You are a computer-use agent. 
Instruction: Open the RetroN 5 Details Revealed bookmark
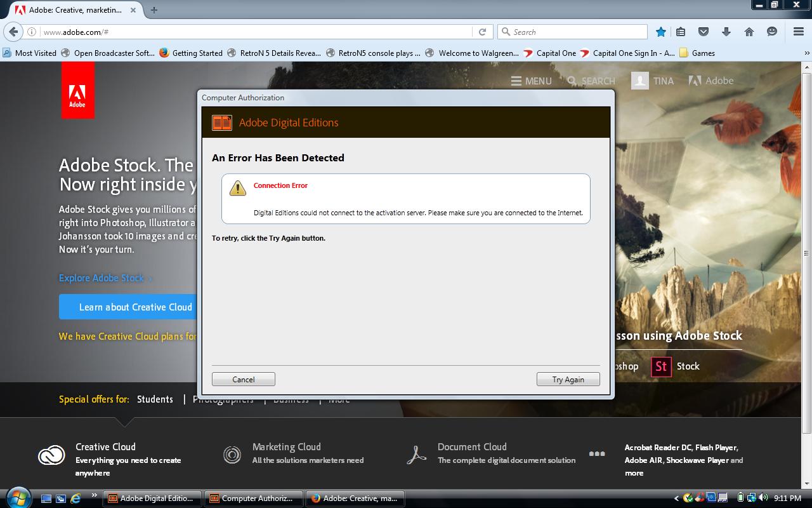273,53
